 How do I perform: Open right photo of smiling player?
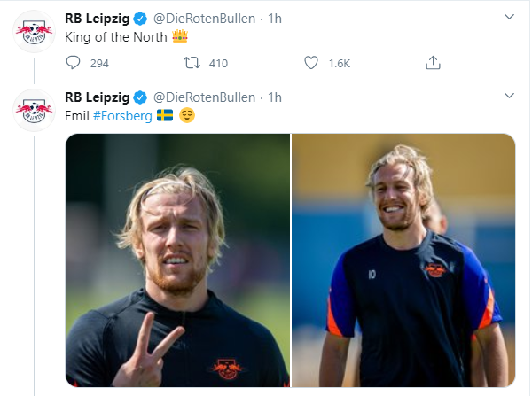[x=403, y=260]
